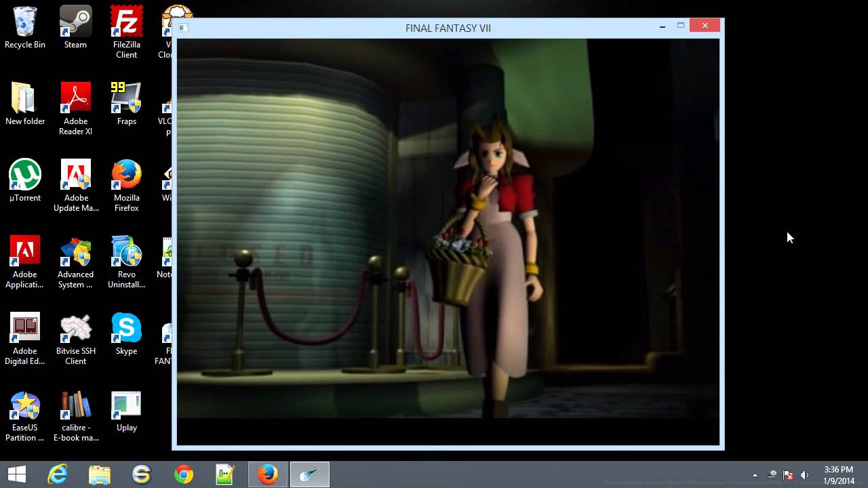Click the Advanced SystemCare desktop shortcut
This screenshot has width=868, height=488.
coord(75,262)
